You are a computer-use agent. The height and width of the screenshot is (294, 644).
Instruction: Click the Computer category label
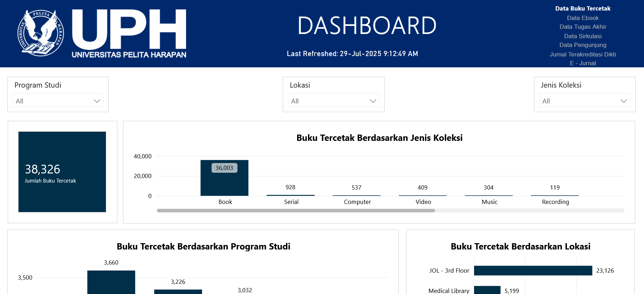tap(357, 202)
